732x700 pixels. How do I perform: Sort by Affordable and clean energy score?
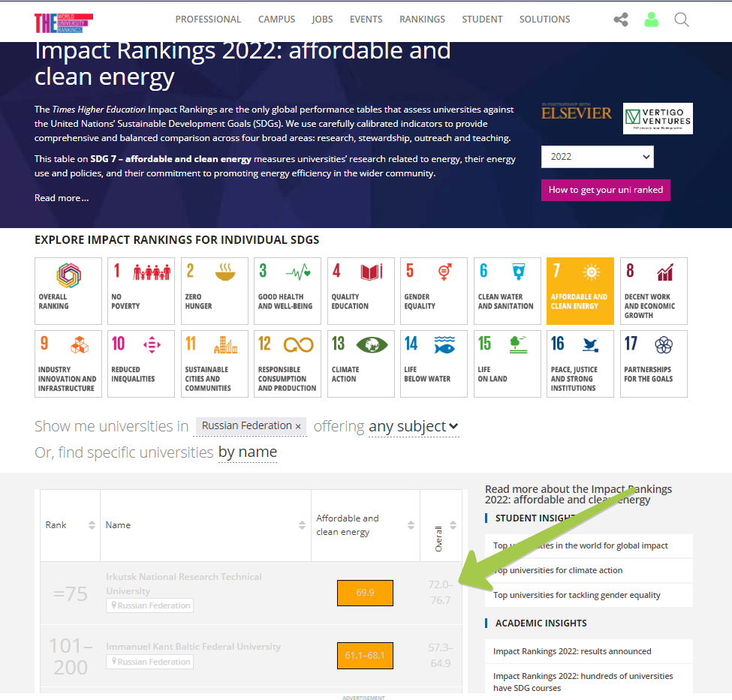coord(411,525)
